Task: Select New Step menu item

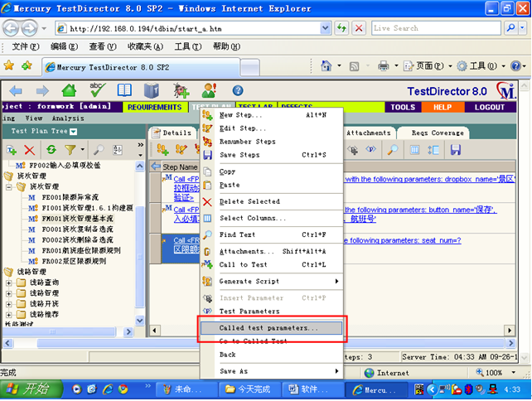Action: [x=272, y=115]
